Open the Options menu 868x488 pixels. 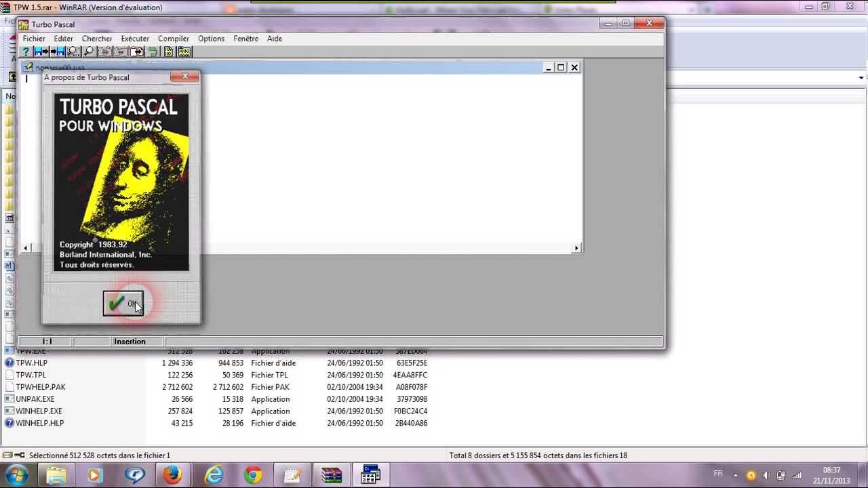click(x=211, y=39)
